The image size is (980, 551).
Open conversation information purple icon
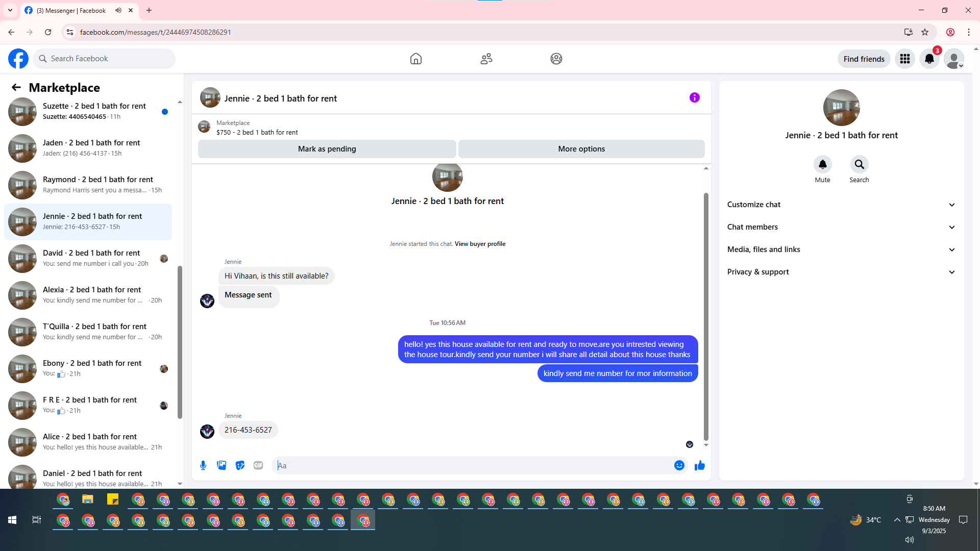point(695,97)
